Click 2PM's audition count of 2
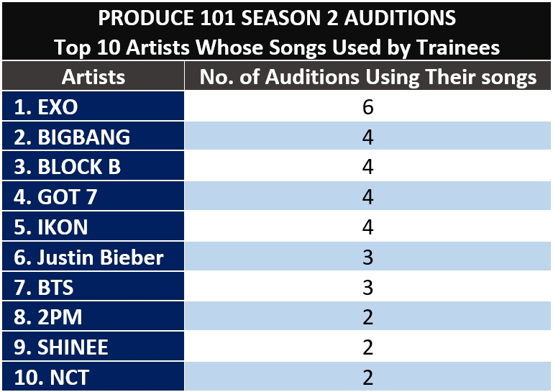This screenshot has height=392, width=553. (x=368, y=316)
